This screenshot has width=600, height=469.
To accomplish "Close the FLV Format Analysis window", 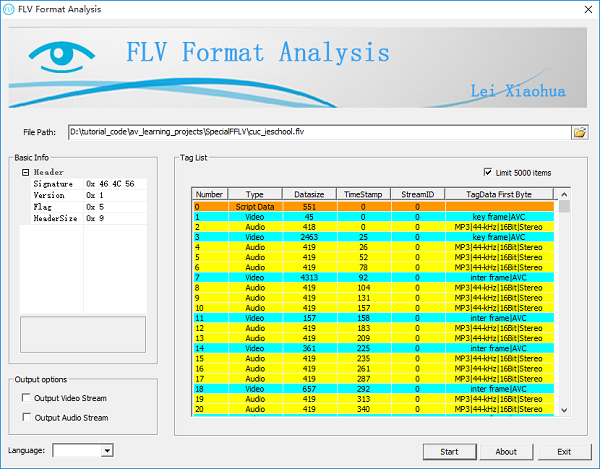I will (588, 10).
